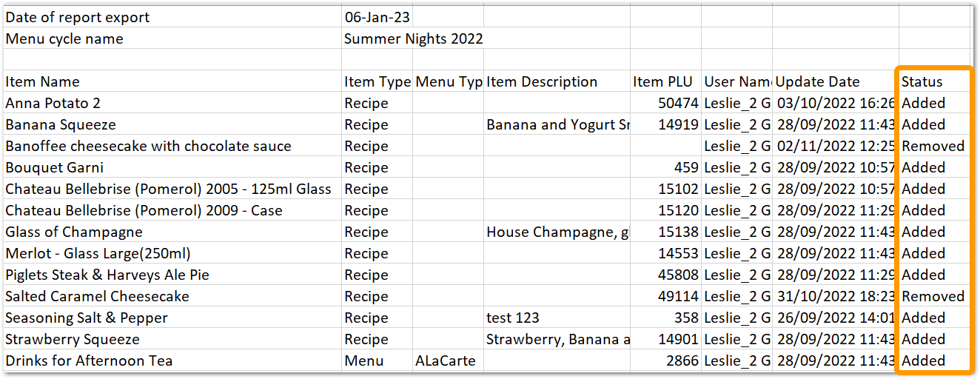Select the 'Anna Potato 2' cell
Image resolution: width=980 pixels, height=379 pixels.
tap(172, 103)
